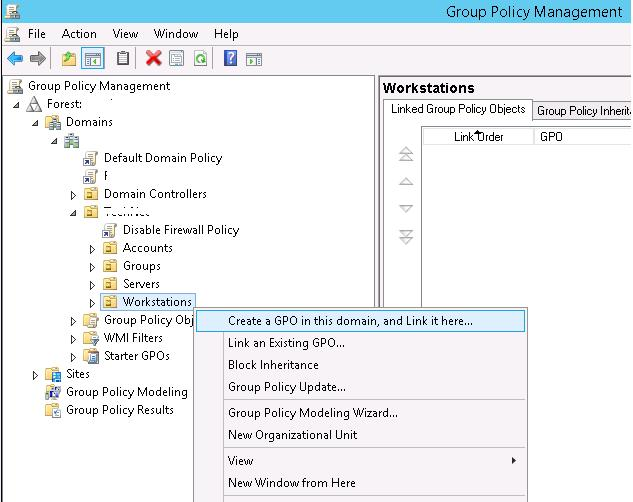Expand the Sites tree node
Screen dimensions: 633x502
point(36,375)
